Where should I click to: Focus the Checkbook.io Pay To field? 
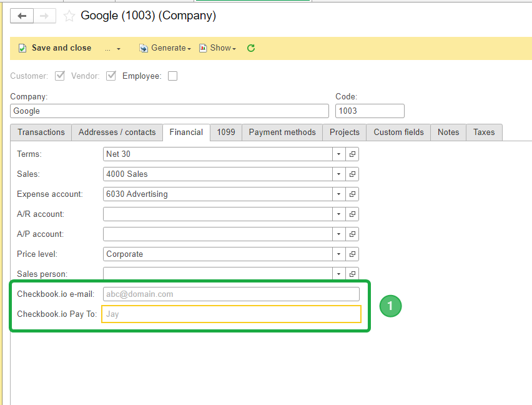[x=231, y=314]
